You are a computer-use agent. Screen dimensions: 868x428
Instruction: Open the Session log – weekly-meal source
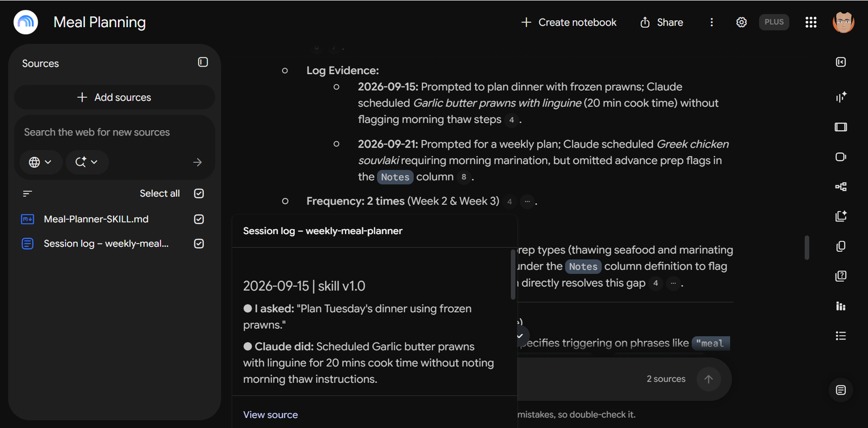(x=106, y=244)
